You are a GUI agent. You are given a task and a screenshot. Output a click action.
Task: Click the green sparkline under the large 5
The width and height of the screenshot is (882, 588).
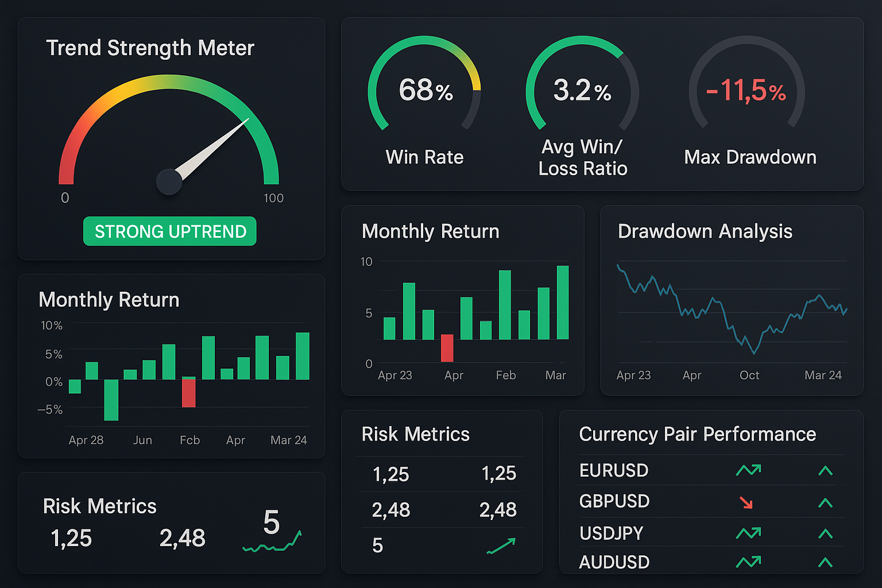click(x=272, y=543)
